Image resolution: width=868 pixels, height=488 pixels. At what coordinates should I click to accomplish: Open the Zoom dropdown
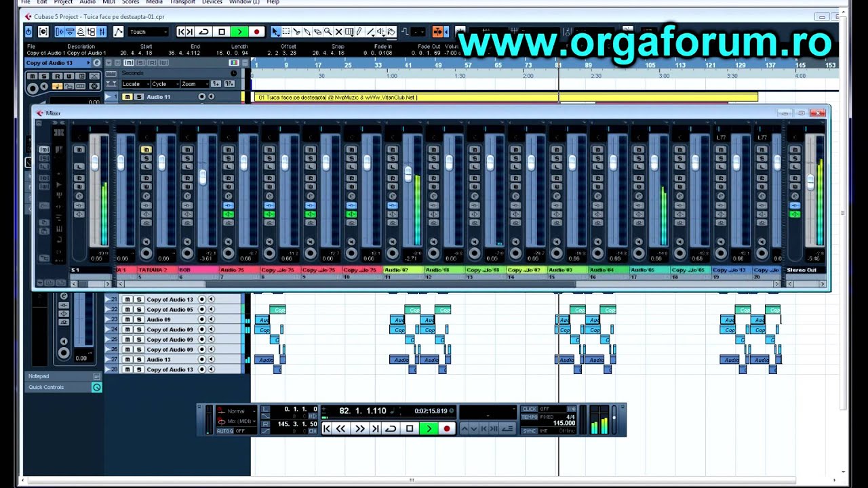(194, 84)
